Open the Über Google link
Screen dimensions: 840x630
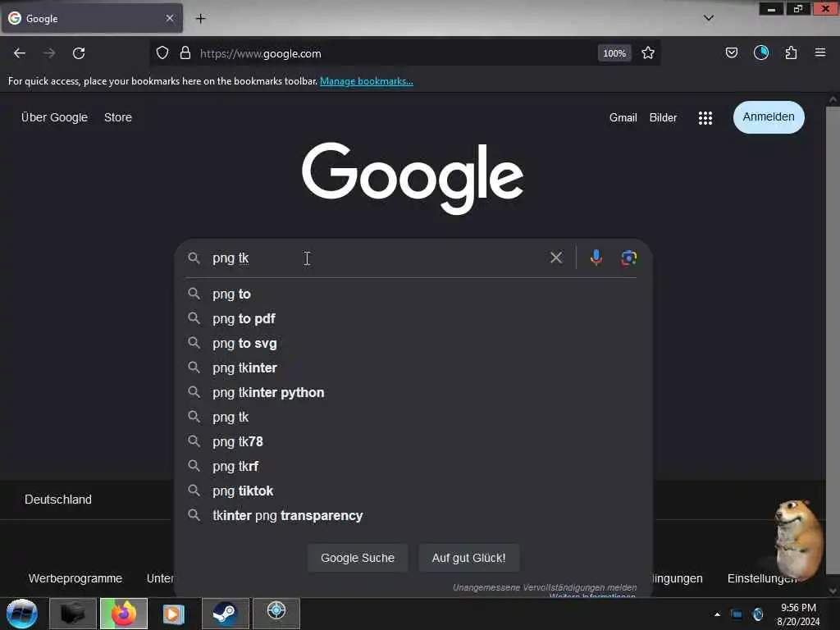pyautogui.click(x=54, y=117)
